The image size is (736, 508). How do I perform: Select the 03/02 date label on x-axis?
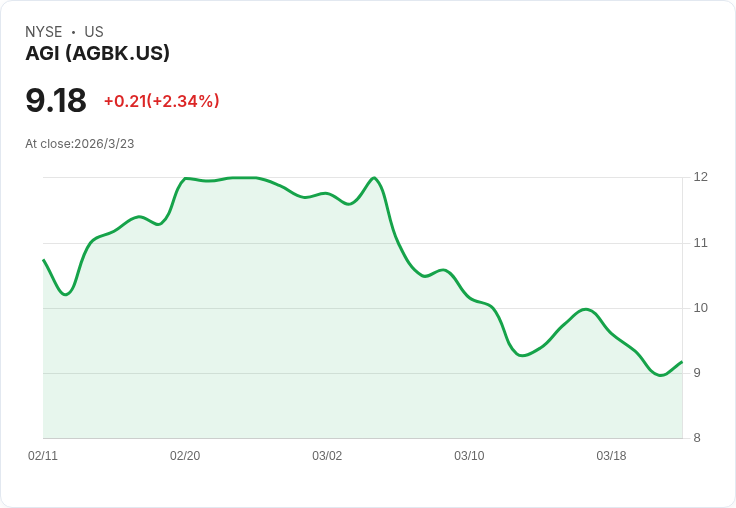pos(327,456)
